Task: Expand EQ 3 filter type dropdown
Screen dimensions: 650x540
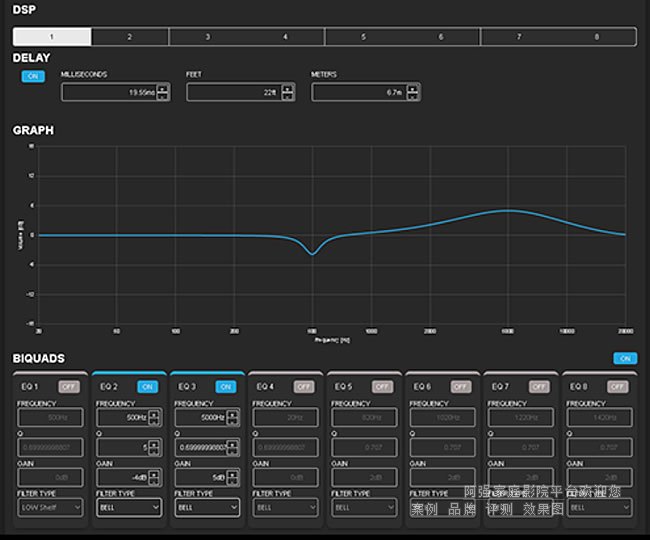Action: (206, 508)
